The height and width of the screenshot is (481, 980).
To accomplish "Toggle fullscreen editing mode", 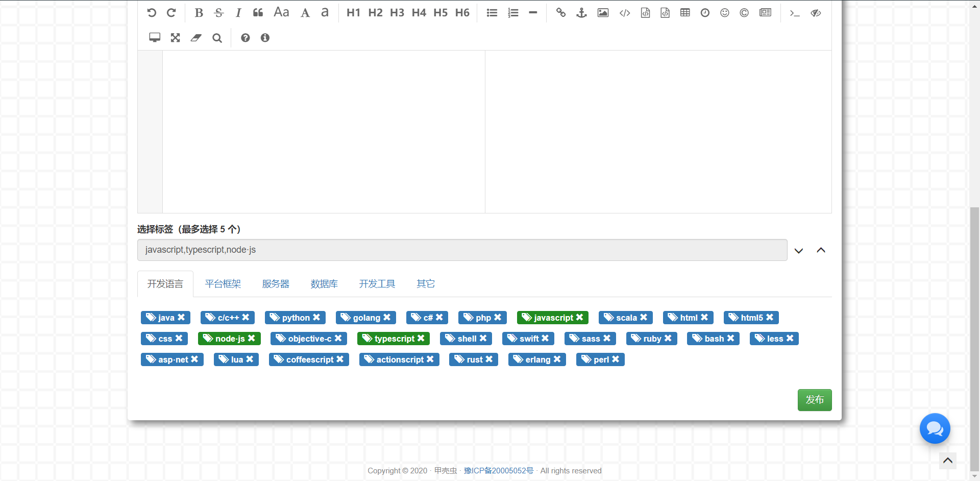I will point(176,38).
